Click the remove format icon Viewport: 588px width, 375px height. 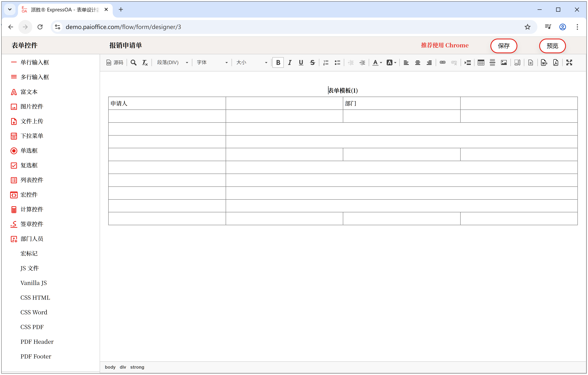click(145, 62)
